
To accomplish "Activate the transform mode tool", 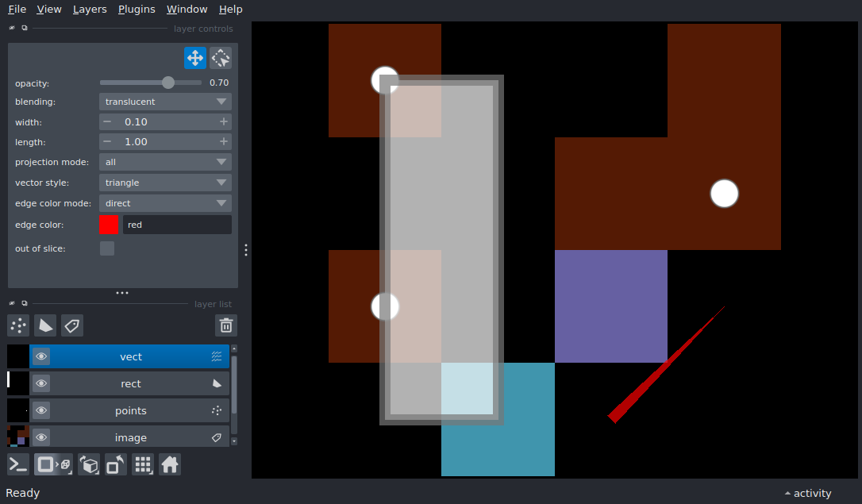I will (x=221, y=58).
